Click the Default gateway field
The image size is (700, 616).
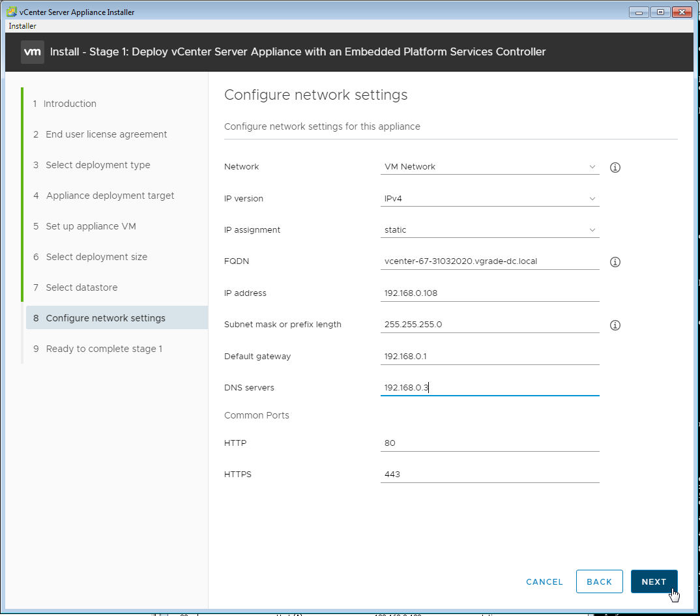click(x=489, y=357)
